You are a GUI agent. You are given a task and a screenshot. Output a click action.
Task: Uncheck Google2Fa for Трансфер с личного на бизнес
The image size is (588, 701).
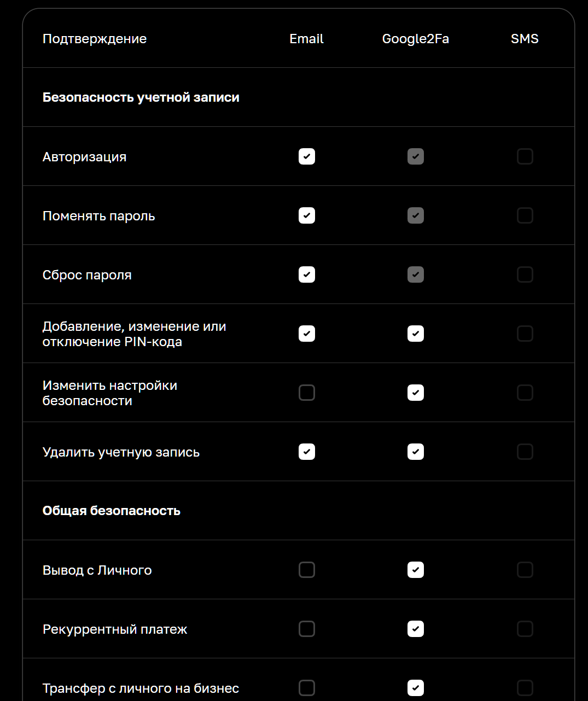tap(416, 688)
